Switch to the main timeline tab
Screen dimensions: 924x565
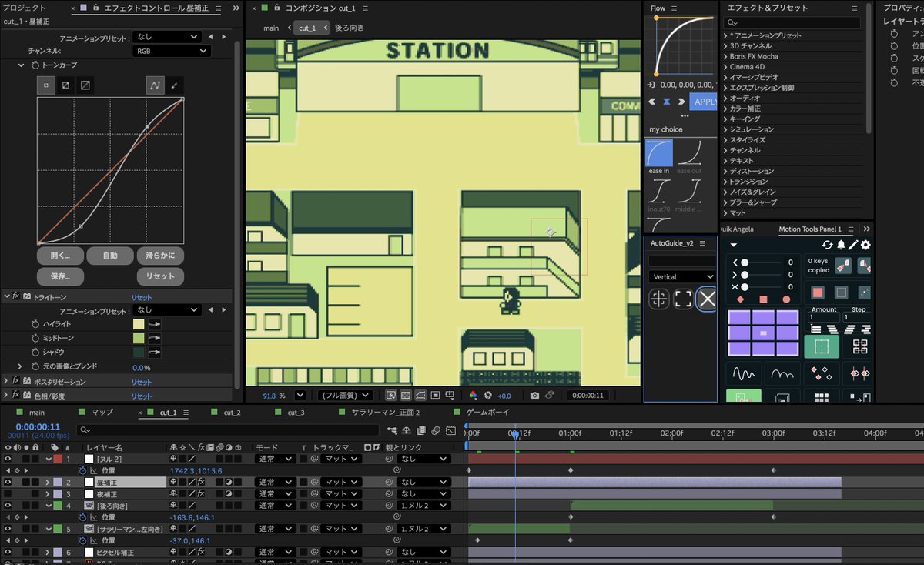point(37,413)
